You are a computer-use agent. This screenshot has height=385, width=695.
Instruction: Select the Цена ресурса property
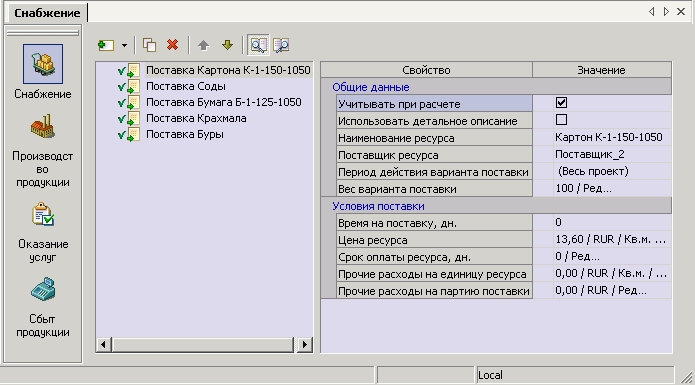(434, 240)
